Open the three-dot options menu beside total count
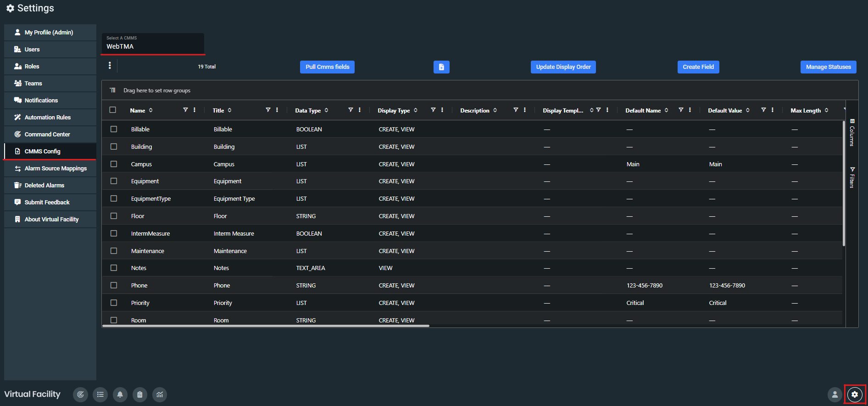 [x=110, y=66]
